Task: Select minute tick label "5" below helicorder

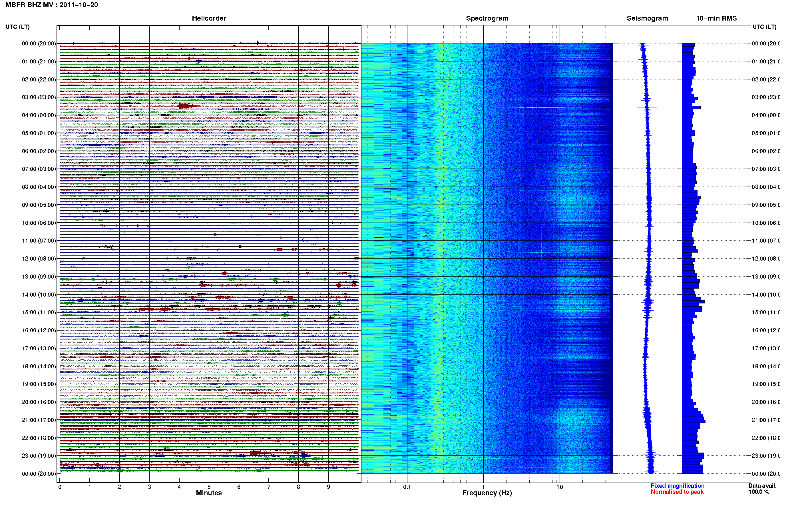Action: click(x=209, y=487)
